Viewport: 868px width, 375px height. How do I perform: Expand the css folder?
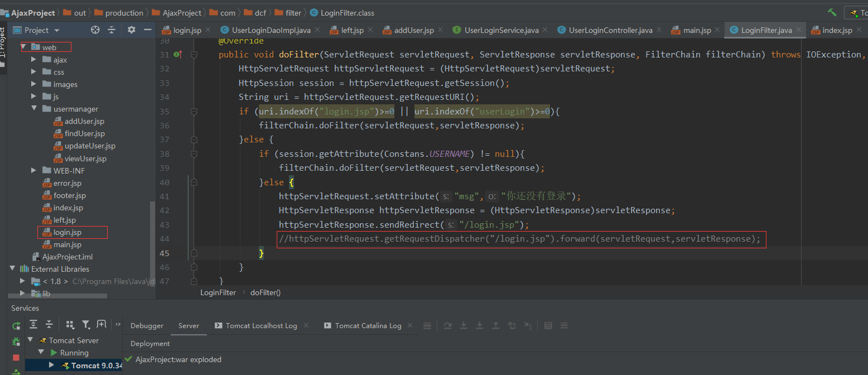34,72
